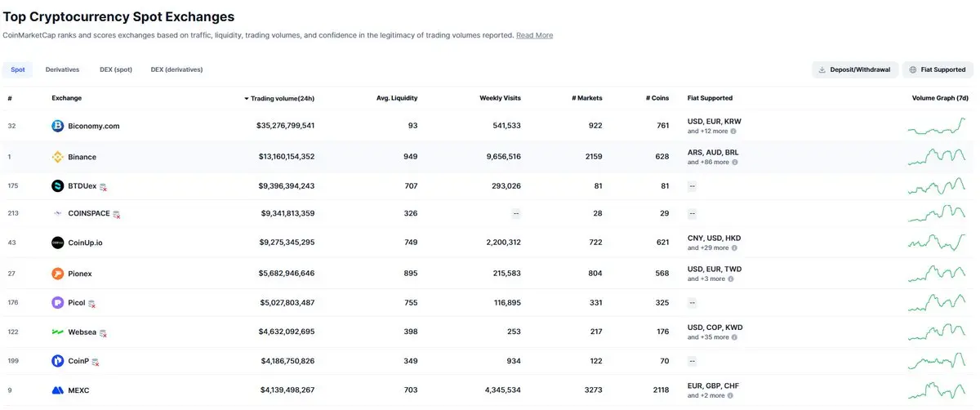Click the CoinP logo icon
This screenshot has height=410, width=980.
[x=58, y=361]
